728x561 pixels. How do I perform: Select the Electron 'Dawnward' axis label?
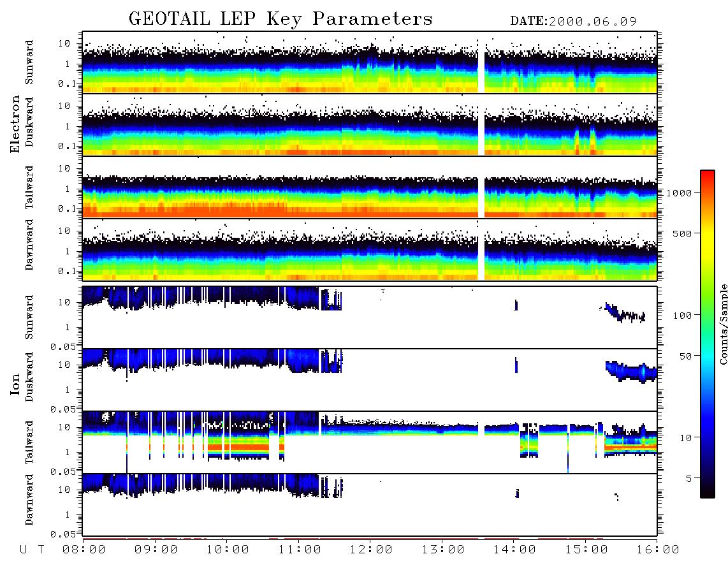(29, 245)
